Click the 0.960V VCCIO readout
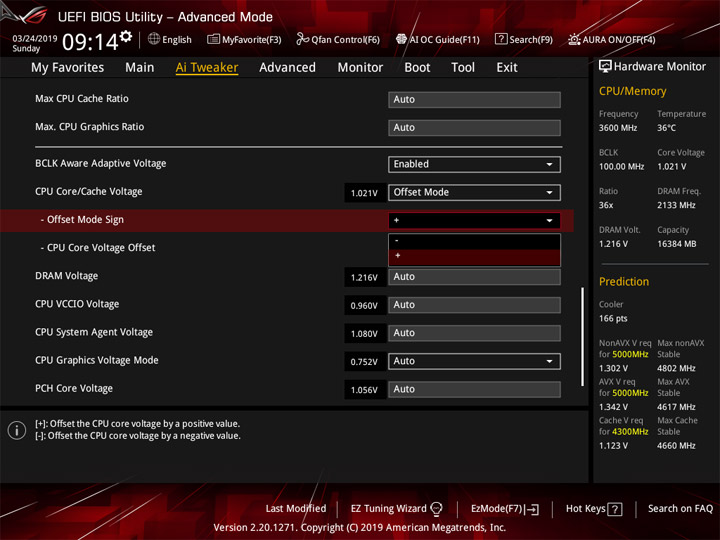 pos(364,306)
